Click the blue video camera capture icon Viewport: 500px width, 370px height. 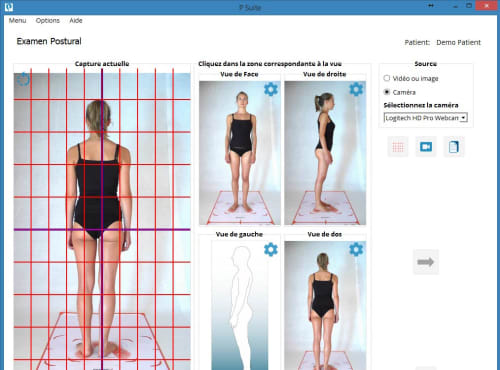tap(426, 147)
